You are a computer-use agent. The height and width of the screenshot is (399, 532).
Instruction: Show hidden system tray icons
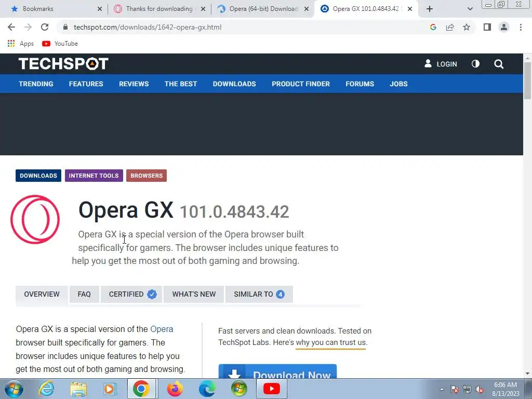click(x=442, y=389)
